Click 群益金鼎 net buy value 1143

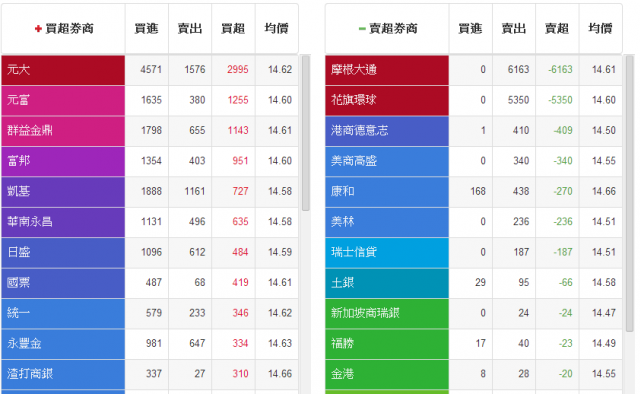point(238,131)
